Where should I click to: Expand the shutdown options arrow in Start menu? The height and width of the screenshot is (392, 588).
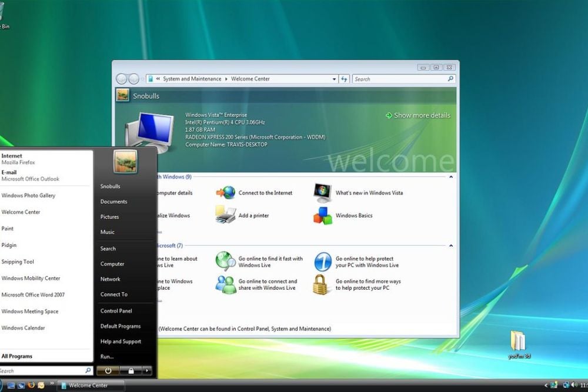pos(146,371)
